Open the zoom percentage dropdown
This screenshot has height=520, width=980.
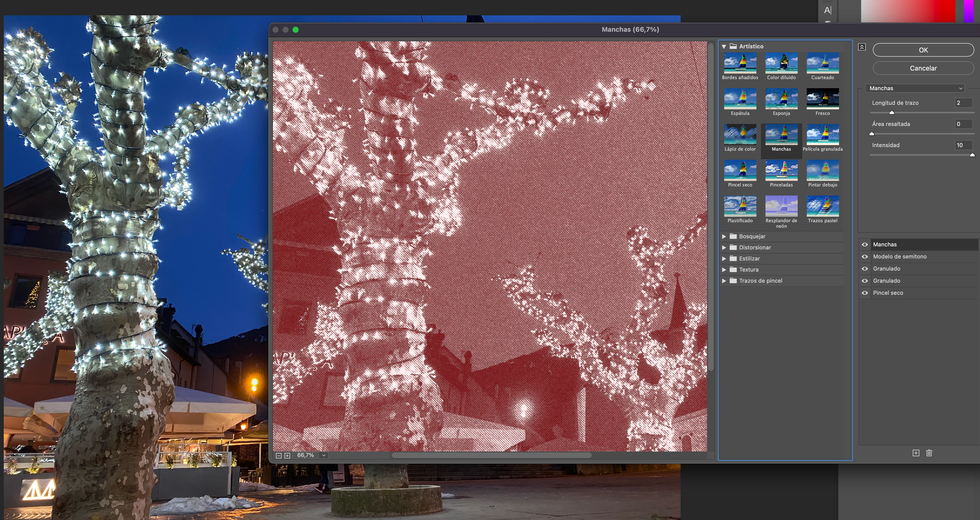pyautogui.click(x=324, y=455)
